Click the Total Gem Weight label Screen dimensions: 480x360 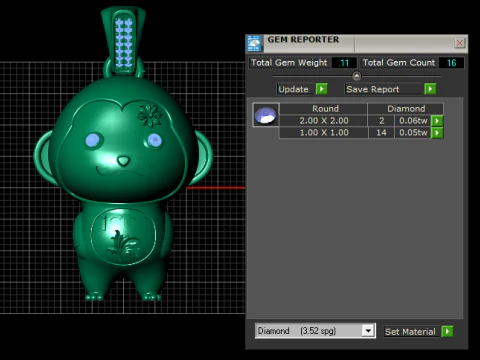point(289,63)
